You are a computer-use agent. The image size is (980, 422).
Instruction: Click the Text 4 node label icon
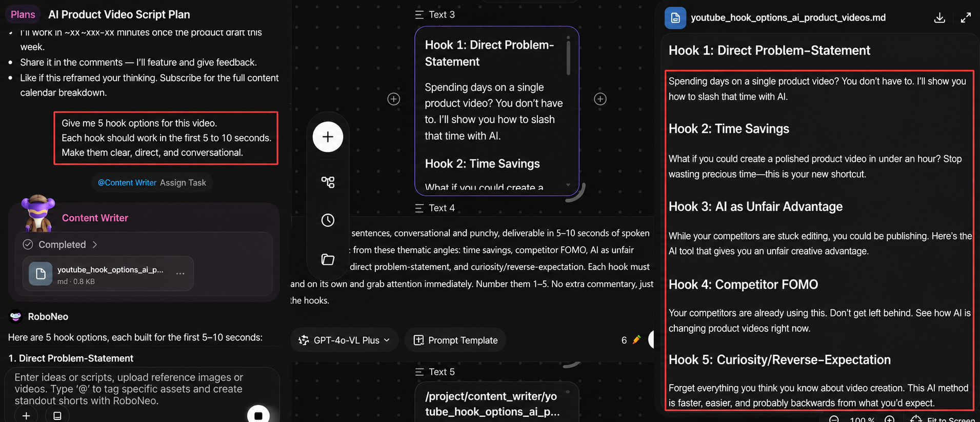(419, 208)
